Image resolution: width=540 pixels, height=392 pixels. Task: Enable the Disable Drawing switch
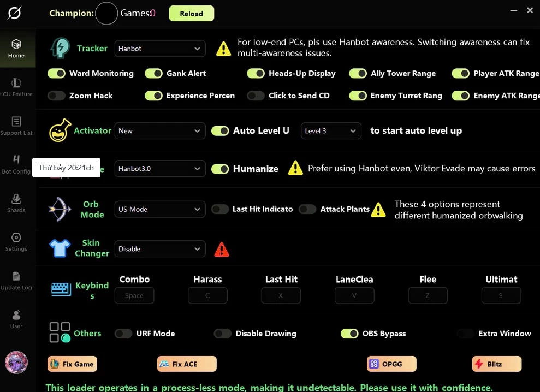coord(222,334)
